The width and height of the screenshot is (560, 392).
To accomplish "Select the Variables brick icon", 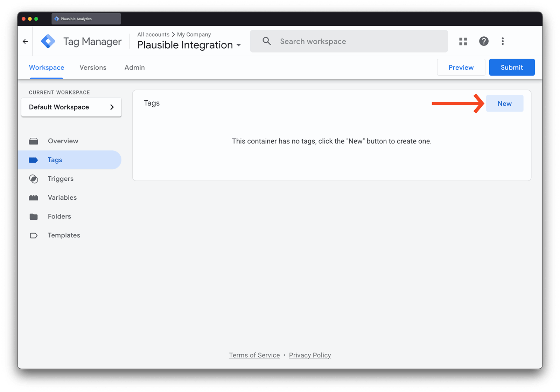I will (x=34, y=198).
